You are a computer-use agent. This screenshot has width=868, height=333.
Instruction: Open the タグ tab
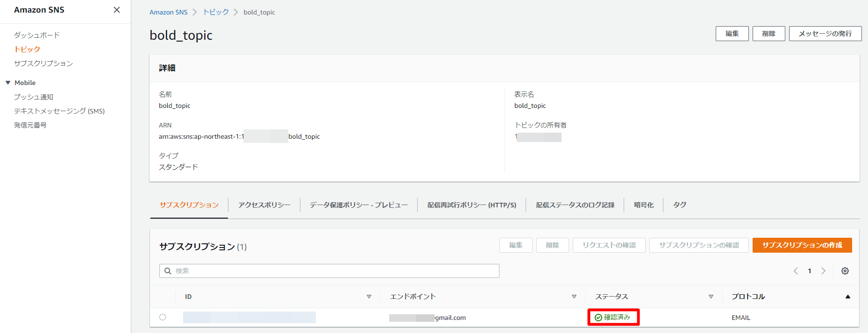click(680, 205)
